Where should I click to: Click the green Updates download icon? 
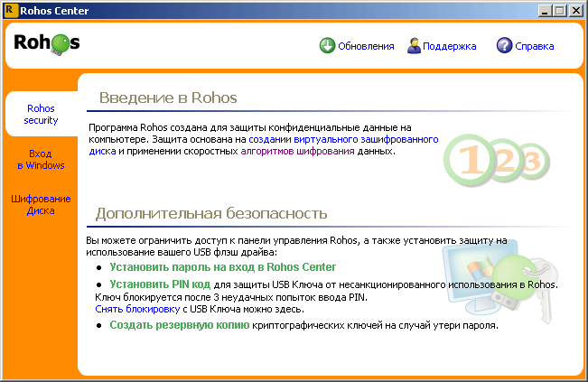tap(327, 46)
